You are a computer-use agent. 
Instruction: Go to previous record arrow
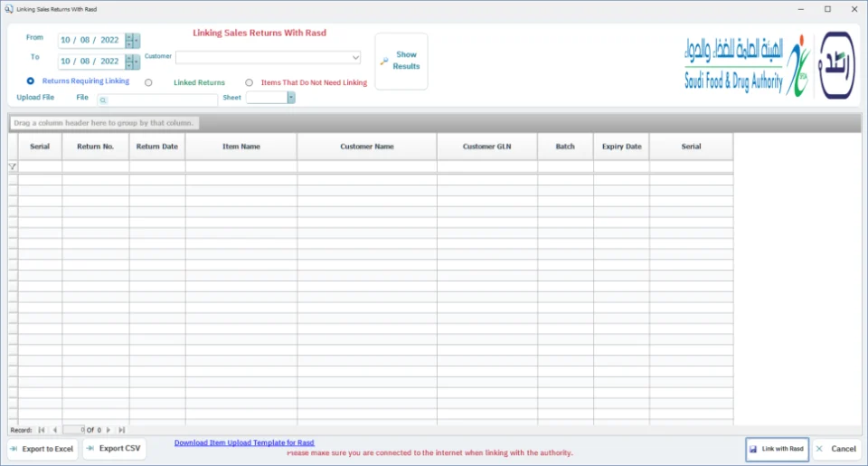(x=55, y=430)
